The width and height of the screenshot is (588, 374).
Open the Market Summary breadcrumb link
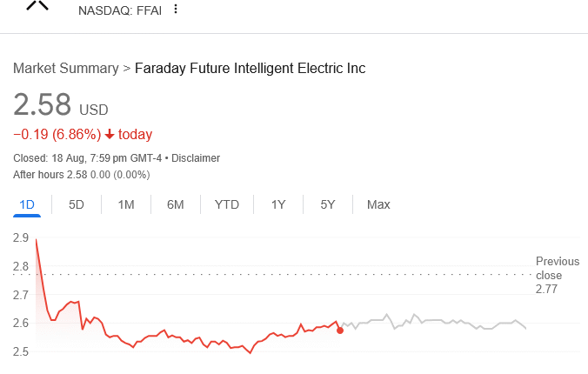coord(65,68)
